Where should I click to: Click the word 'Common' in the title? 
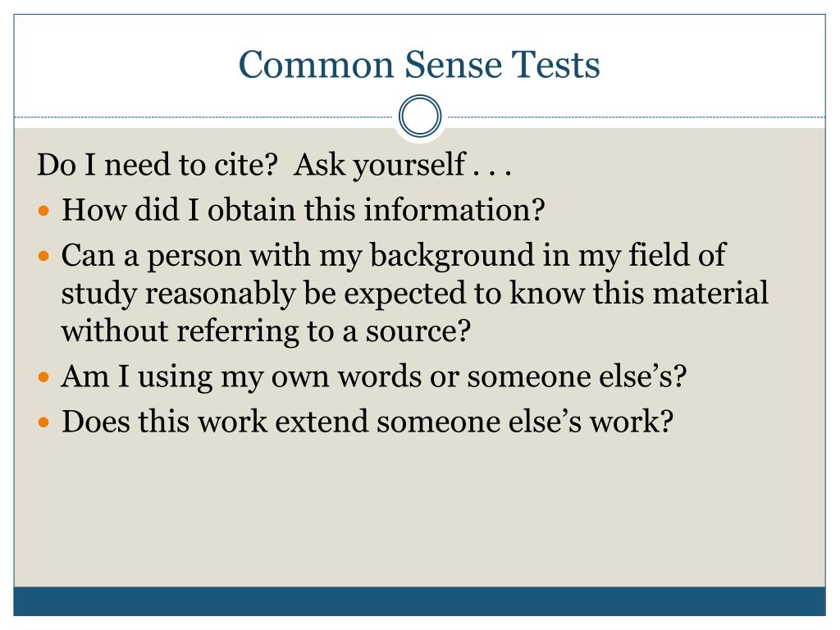[316, 66]
